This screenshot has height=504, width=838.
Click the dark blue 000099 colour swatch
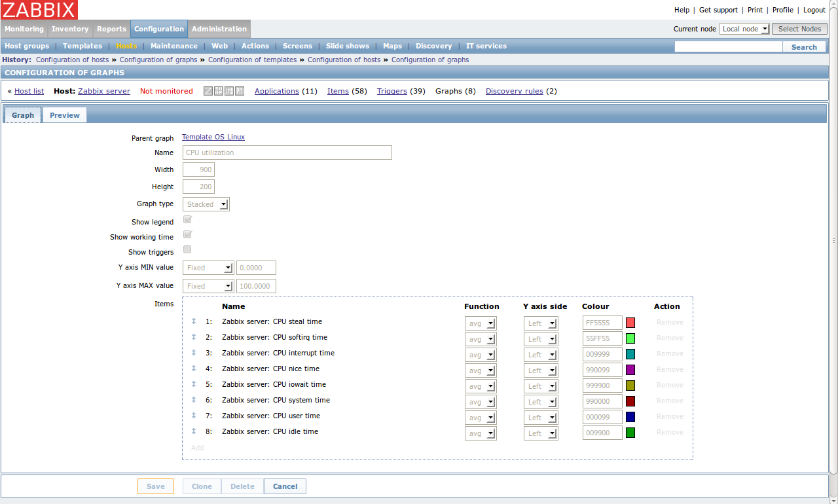630,417
